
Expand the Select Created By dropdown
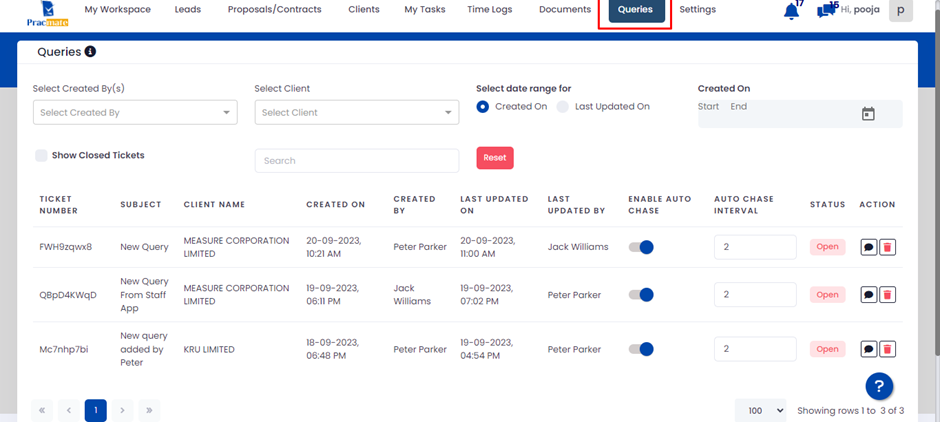pyautogui.click(x=135, y=113)
